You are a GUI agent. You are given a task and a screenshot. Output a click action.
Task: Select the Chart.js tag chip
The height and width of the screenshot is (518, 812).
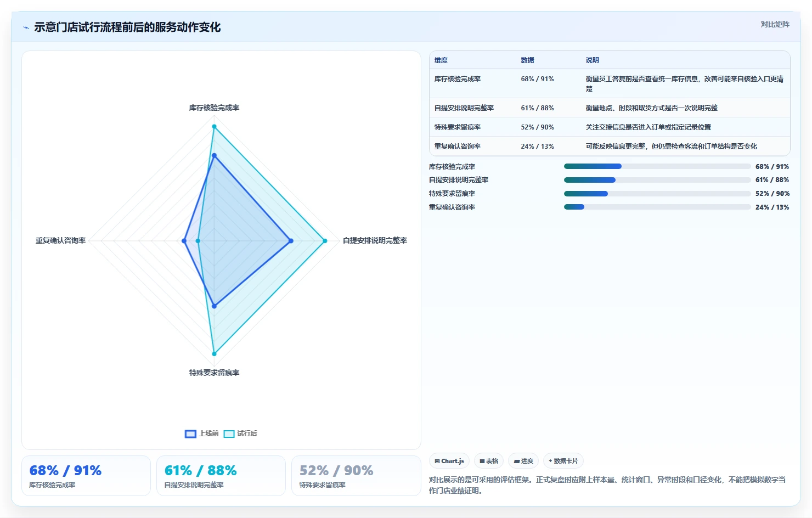[449, 461]
